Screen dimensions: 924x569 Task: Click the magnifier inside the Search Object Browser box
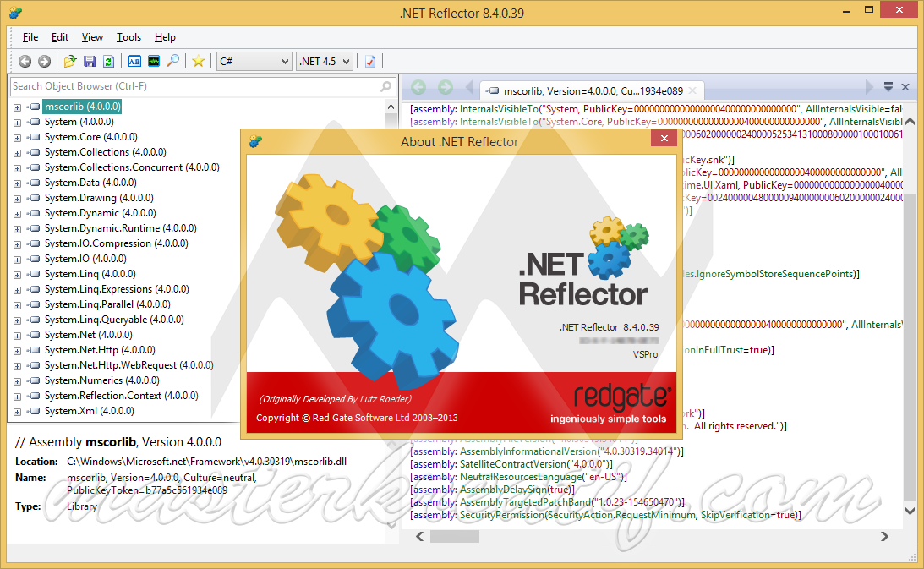(x=385, y=87)
